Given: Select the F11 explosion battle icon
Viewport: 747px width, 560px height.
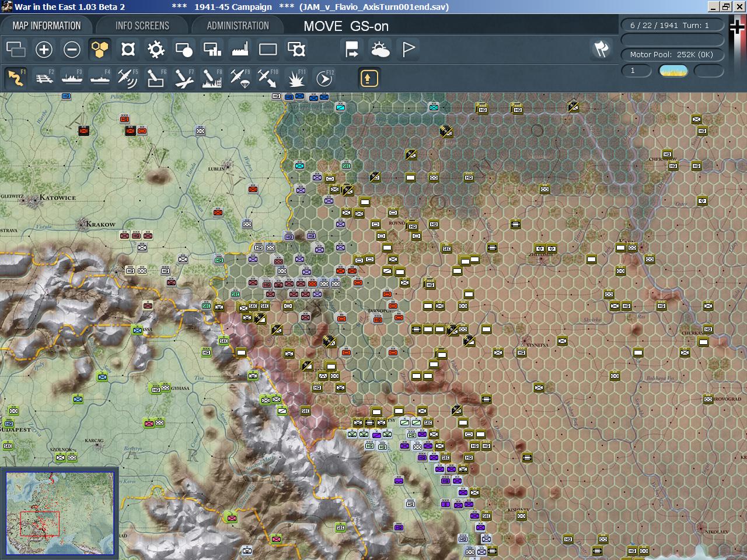Looking at the screenshot, I should click(296, 78).
